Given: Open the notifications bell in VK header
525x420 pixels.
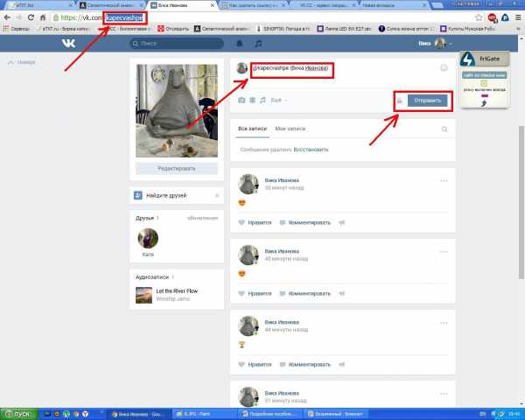Looking at the screenshot, I should 240,44.
